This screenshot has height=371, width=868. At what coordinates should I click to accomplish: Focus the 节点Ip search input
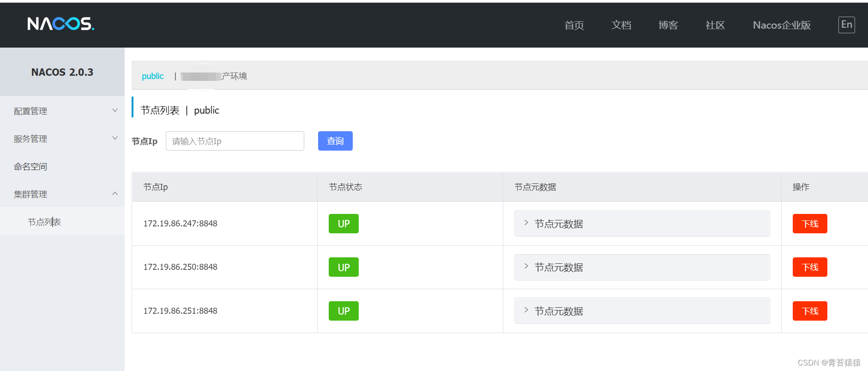pos(235,141)
